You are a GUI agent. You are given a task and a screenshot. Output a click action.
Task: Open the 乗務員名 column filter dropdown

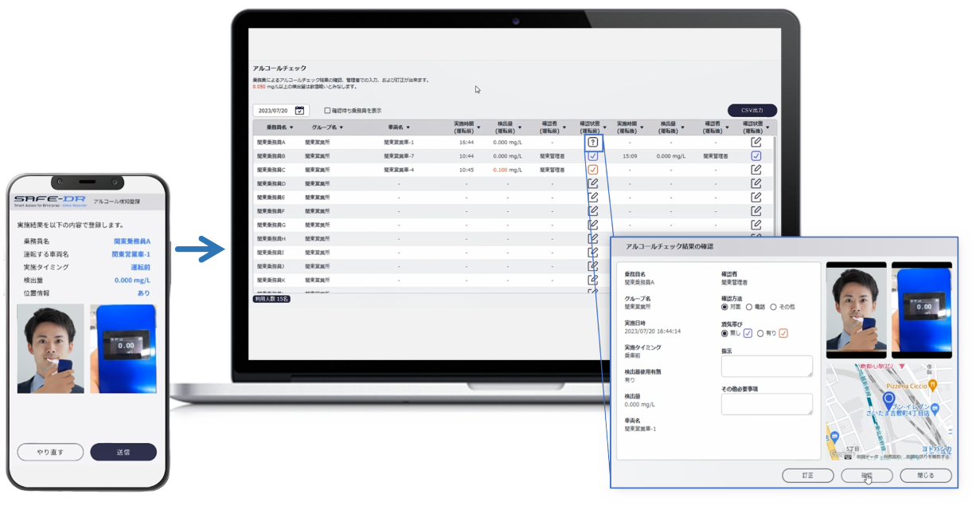[x=291, y=127]
